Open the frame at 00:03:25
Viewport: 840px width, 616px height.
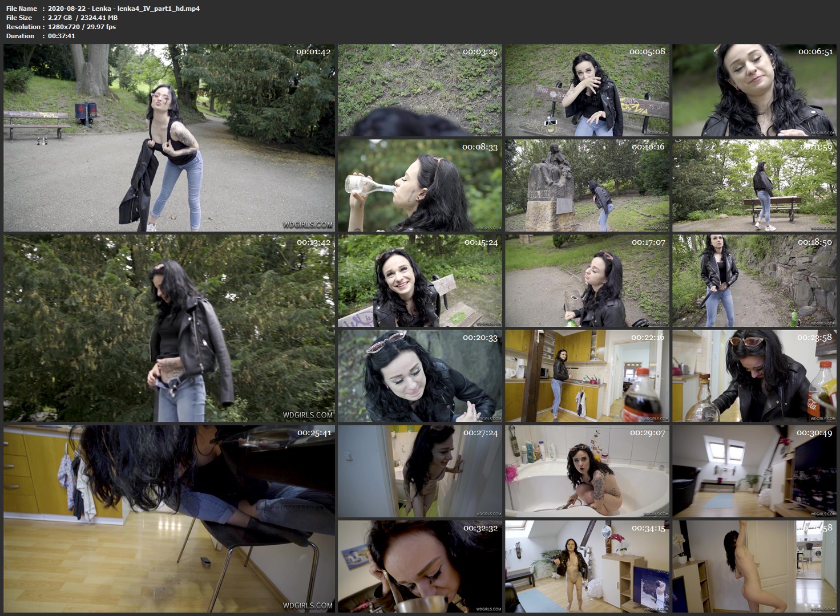click(420, 90)
